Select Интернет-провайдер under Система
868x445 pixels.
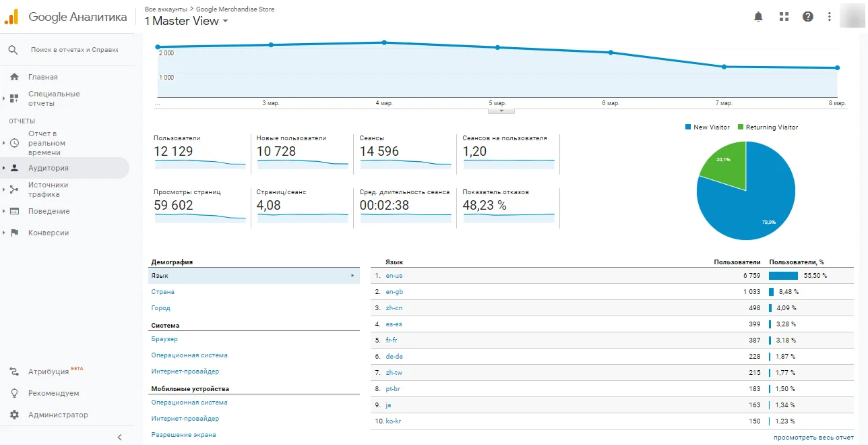pos(185,372)
